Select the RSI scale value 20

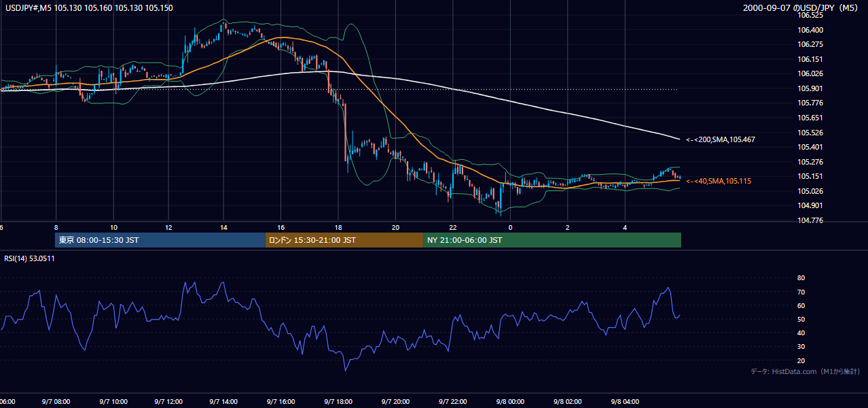(x=801, y=360)
